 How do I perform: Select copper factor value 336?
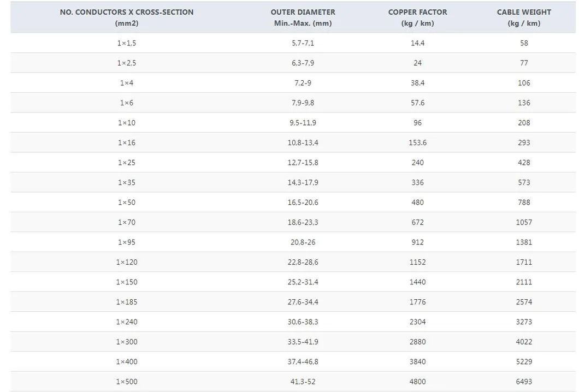418,183
